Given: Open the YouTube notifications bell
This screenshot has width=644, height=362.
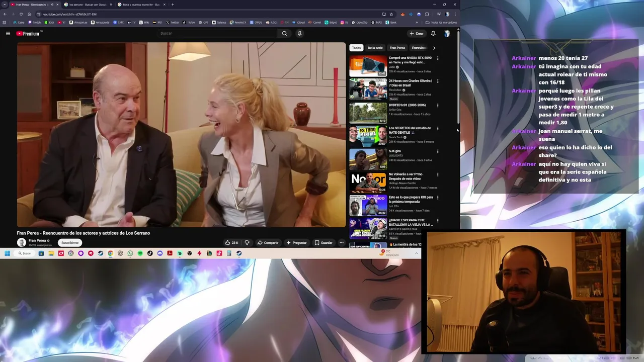Looking at the screenshot, I should pos(433,33).
